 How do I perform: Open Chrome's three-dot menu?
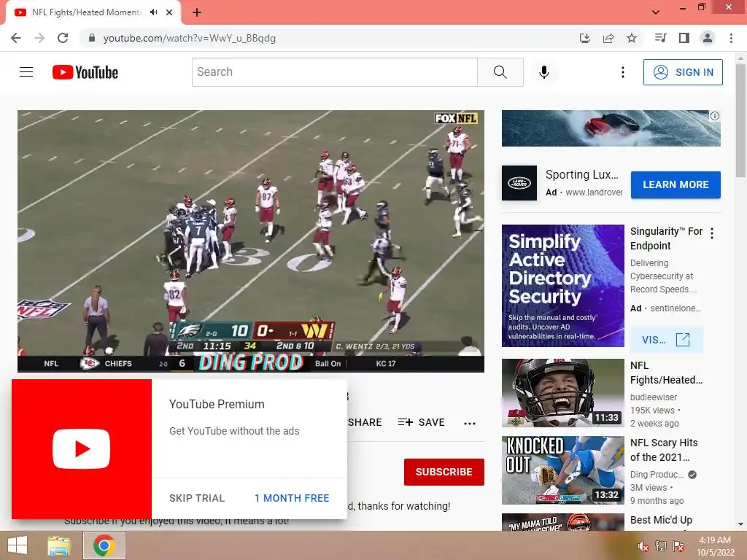click(x=731, y=38)
